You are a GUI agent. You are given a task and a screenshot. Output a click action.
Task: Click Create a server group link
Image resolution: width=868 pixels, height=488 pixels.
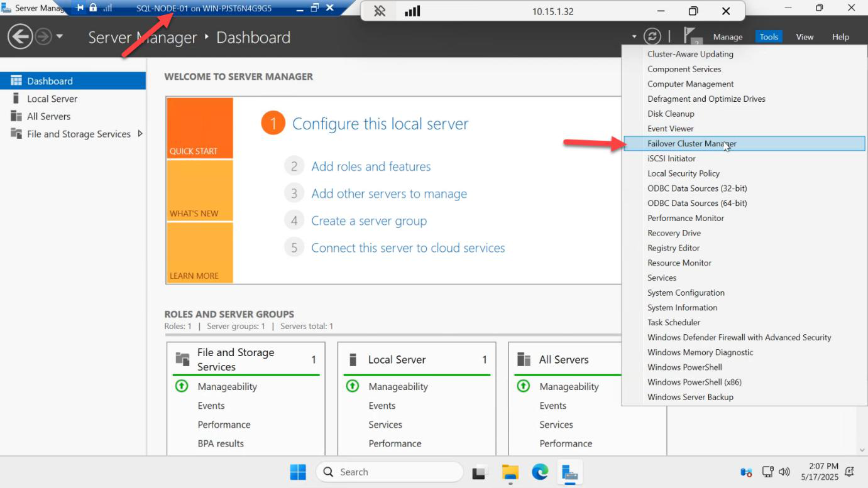(369, 221)
